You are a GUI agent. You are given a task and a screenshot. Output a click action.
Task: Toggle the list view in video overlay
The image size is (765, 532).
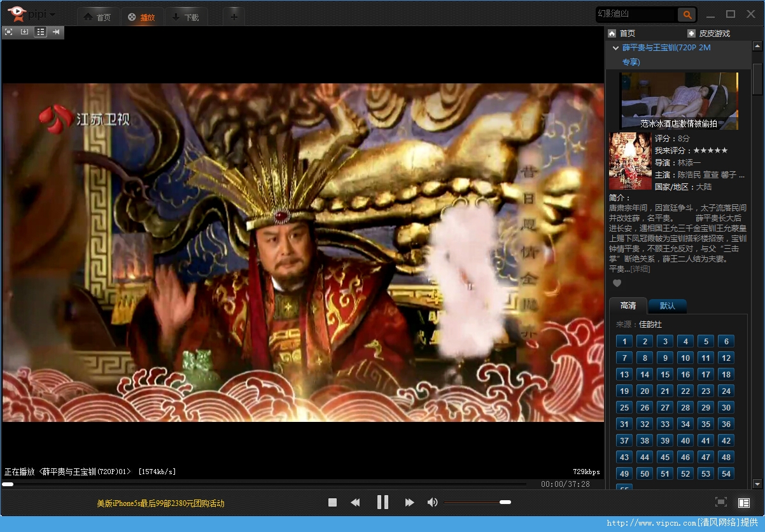(40, 32)
